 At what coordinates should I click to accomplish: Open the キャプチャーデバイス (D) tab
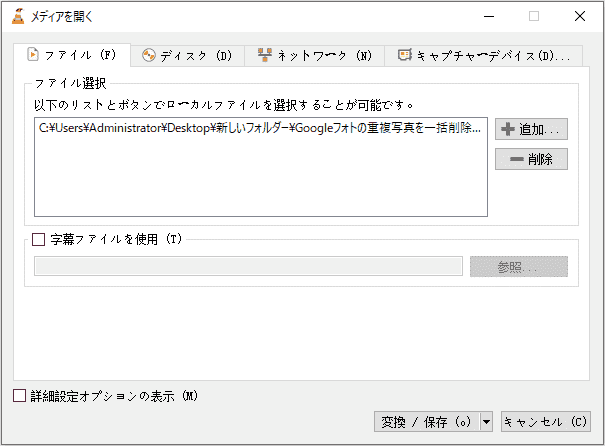(483, 56)
